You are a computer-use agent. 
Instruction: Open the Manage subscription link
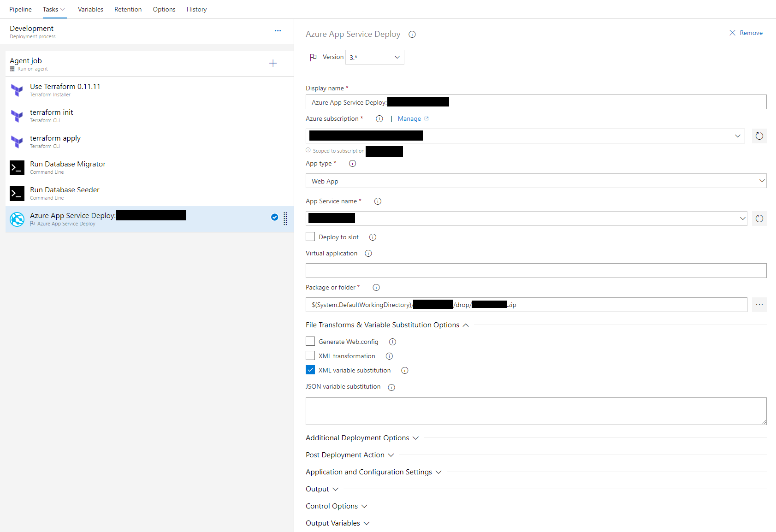click(413, 119)
